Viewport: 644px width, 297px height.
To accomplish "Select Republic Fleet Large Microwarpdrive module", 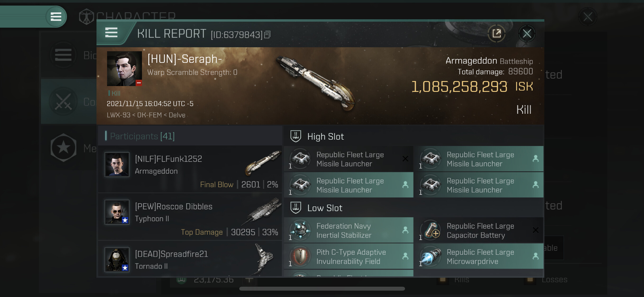I will pos(479,256).
